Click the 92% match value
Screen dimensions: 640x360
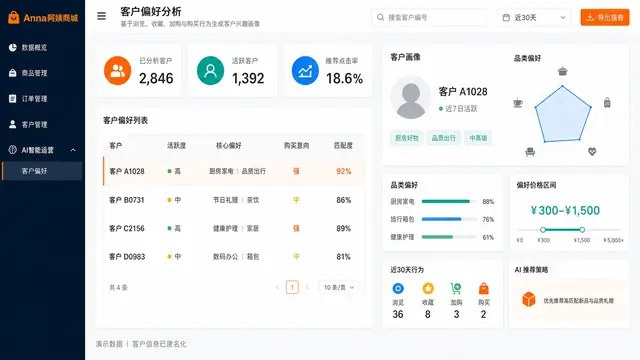coord(344,171)
